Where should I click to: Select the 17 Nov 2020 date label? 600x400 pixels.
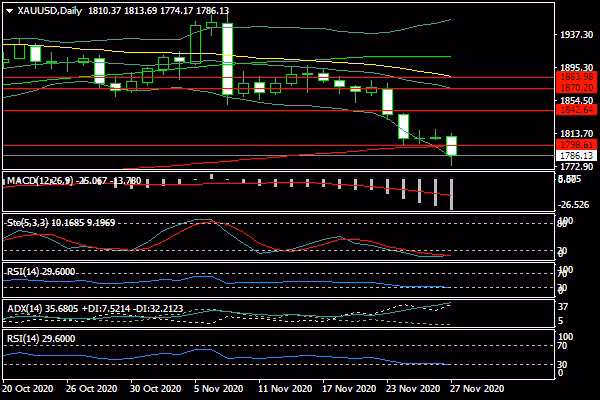tap(347, 388)
